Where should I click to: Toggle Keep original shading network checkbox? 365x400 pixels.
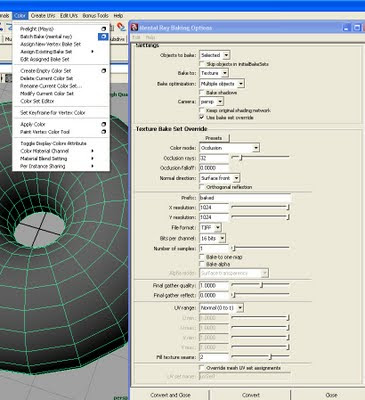201,110
